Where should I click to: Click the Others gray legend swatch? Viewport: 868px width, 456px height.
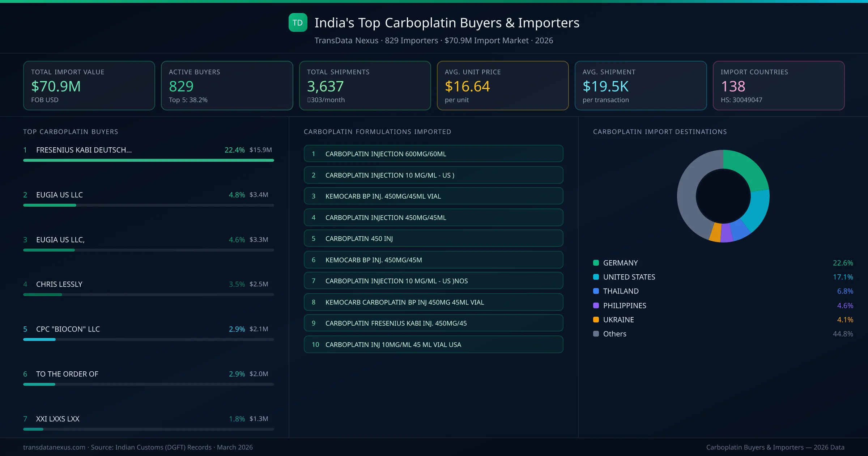point(596,334)
